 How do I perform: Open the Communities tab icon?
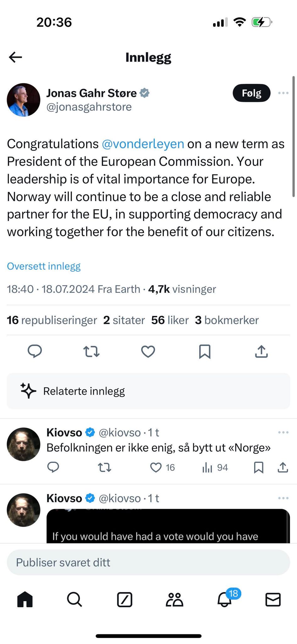pos(174,599)
